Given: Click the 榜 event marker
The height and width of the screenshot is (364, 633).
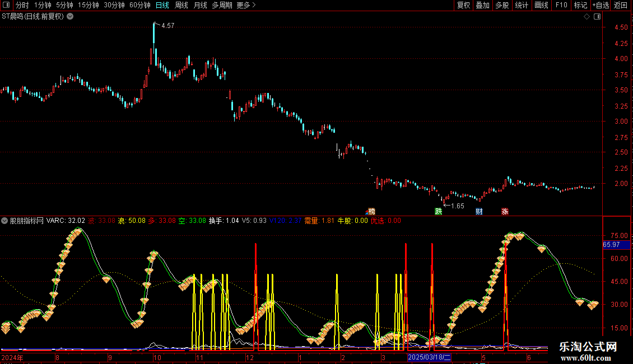Looking at the screenshot, I should point(371,212).
